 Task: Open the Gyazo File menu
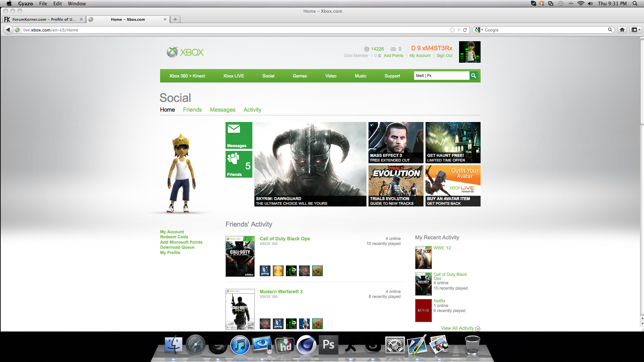(43, 3)
